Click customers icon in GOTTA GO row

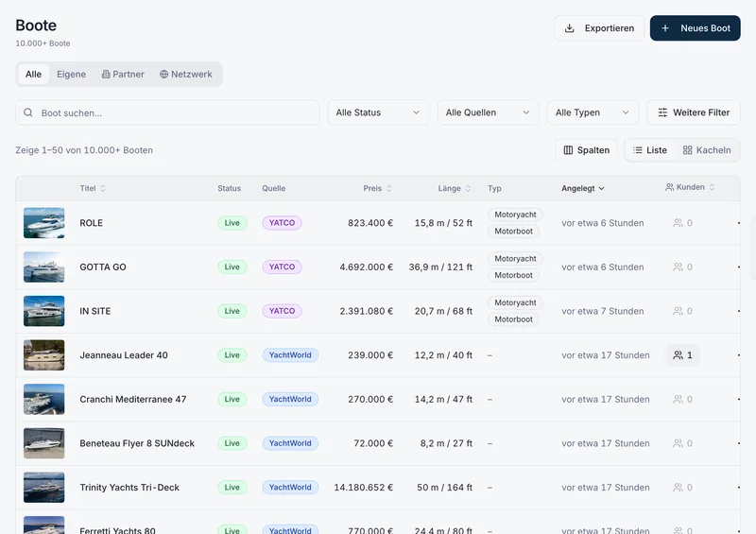[x=678, y=267]
